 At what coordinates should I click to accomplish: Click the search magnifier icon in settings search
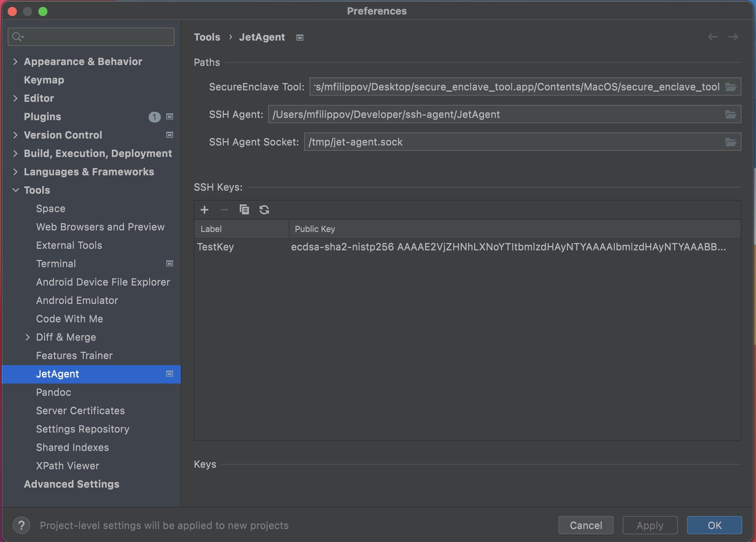pyautogui.click(x=18, y=37)
